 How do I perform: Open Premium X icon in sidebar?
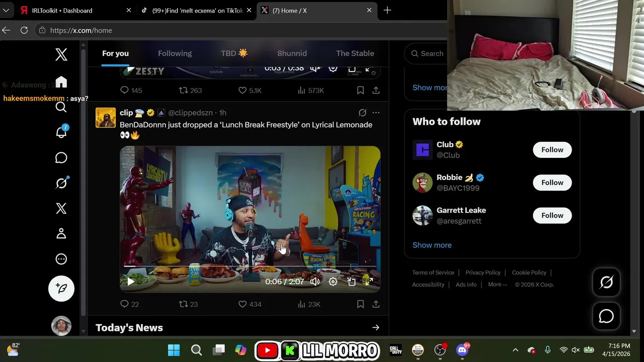(61, 208)
